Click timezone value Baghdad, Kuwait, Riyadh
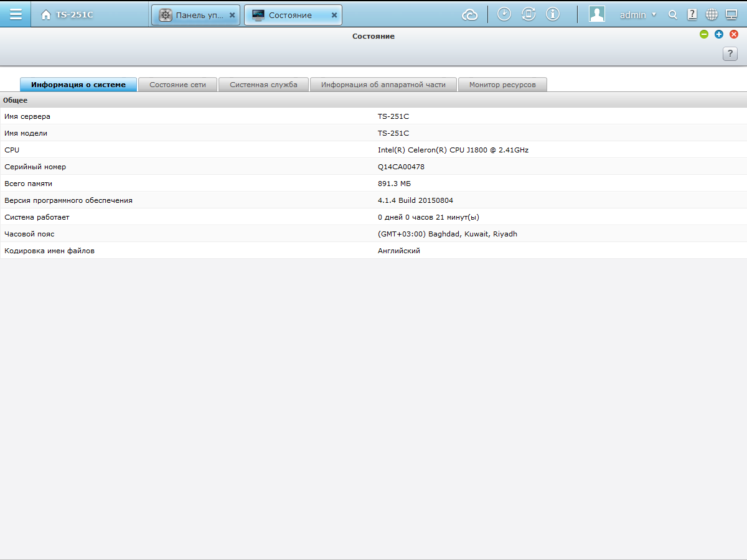Image resolution: width=747 pixels, height=560 pixels. 448,234
